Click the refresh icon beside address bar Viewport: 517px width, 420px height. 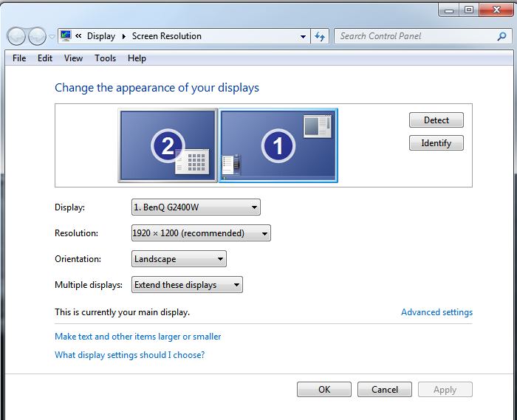point(320,36)
